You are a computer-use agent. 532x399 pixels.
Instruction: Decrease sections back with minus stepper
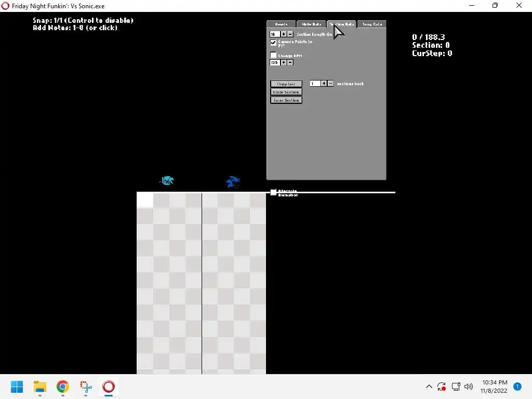(330, 84)
